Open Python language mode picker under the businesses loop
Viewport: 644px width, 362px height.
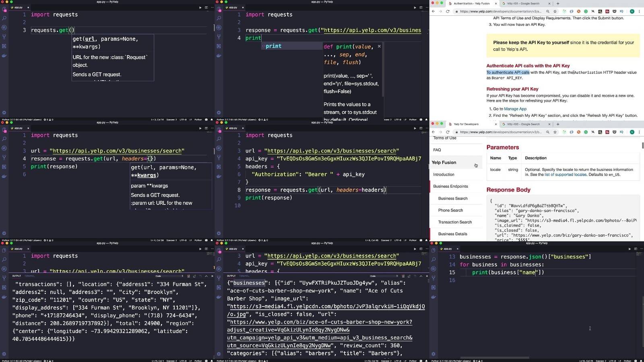[x=627, y=361]
